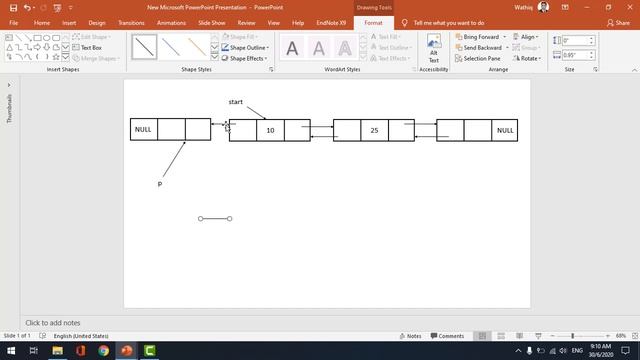Click Bring Forward

[x=477, y=37]
